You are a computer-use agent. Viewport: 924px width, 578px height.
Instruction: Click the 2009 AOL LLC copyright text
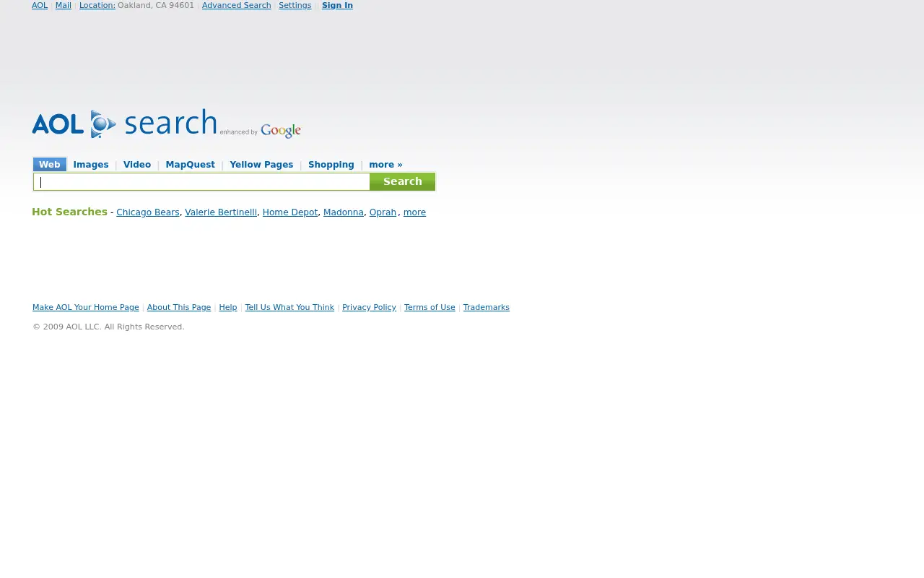[x=108, y=327]
